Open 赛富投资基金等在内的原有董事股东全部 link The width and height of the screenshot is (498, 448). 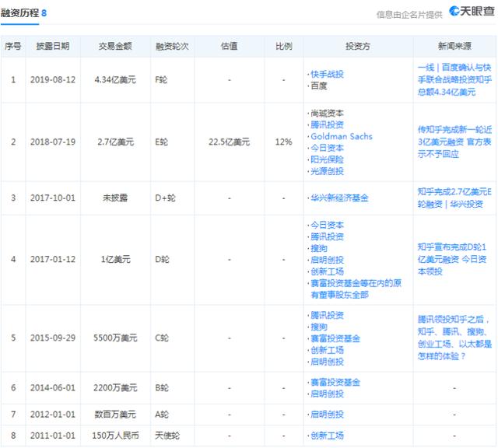point(356,289)
